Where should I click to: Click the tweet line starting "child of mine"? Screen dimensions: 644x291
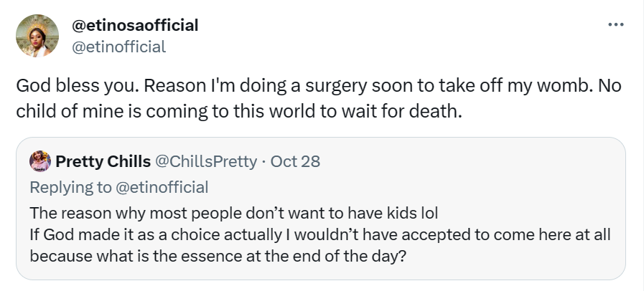(237, 113)
